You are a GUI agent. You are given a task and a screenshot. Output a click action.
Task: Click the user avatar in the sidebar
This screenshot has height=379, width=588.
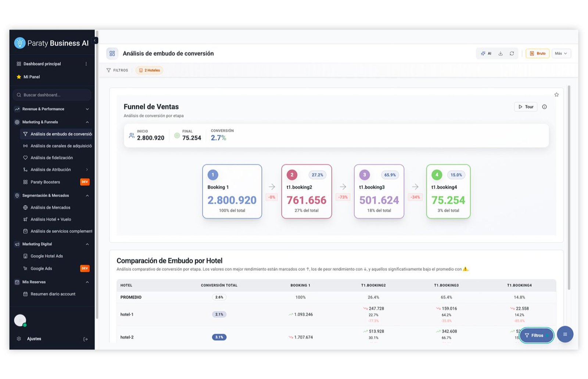coord(20,321)
